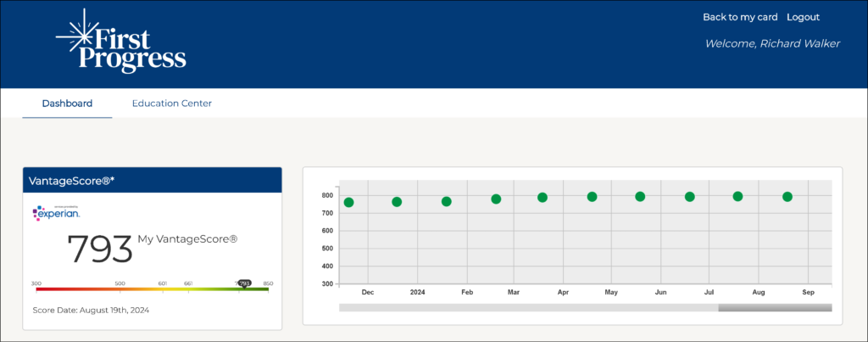The width and height of the screenshot is (868, 342).
Task: Select the leftmost green data point
Action: [x=348, y=202]
